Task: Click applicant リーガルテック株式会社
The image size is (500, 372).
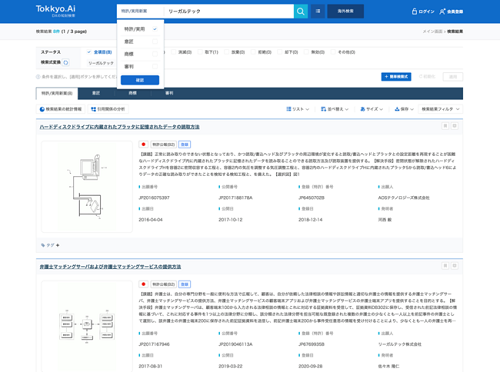Action: coord(400,344)
